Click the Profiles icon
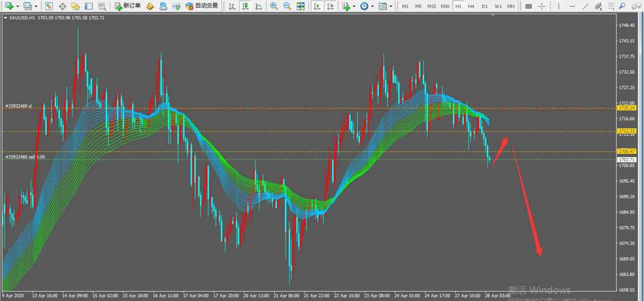 [x=28, y=6]
